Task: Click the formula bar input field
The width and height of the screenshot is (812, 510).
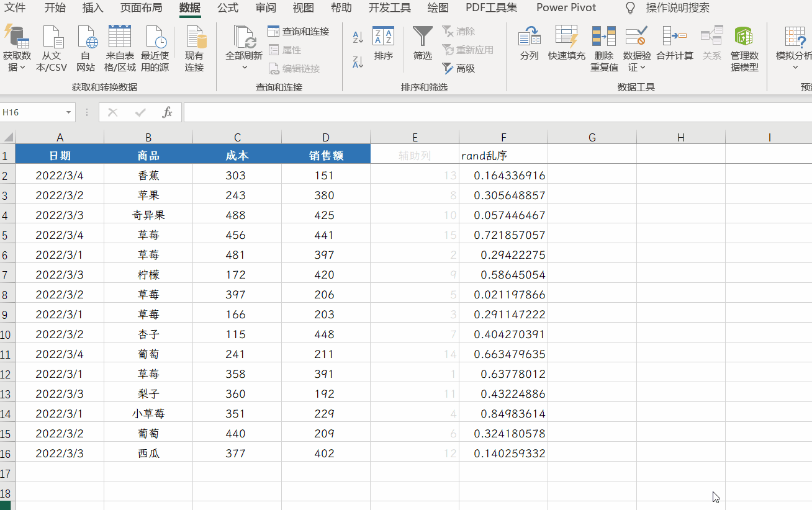Action: (498, 112)
